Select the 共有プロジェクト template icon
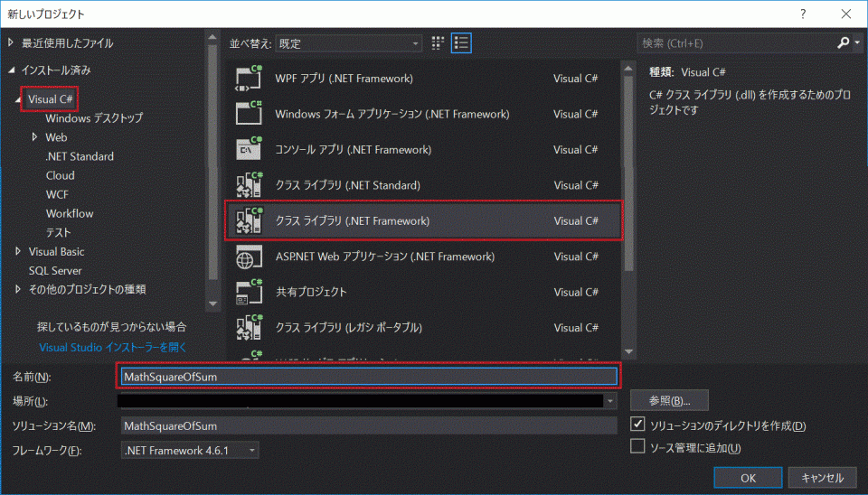This screenshot has width=868, height=495. pos(249,292)
